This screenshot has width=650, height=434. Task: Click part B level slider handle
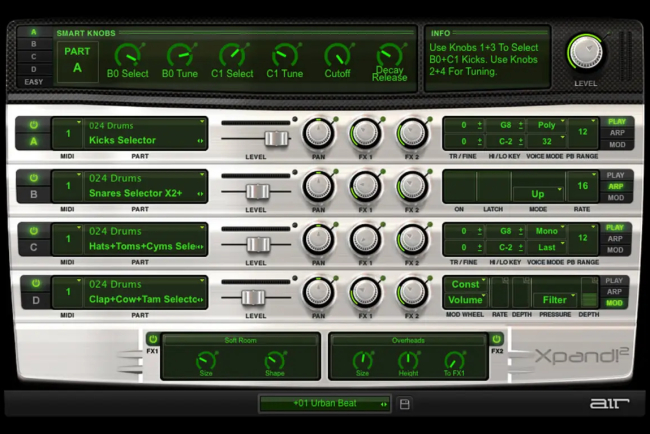(257, 192)
